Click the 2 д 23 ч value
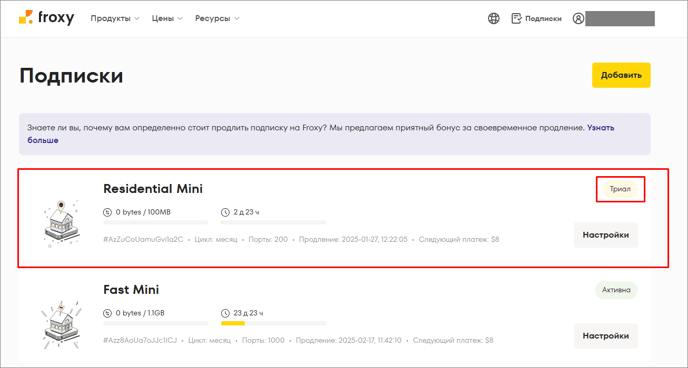Image resolution: width=688 pixels, height=368 pixels. click(246, 212)
